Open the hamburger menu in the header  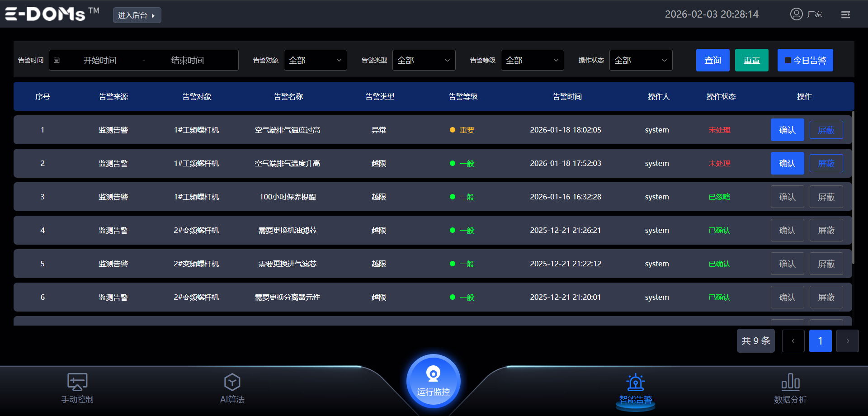[x=845, y=15]
